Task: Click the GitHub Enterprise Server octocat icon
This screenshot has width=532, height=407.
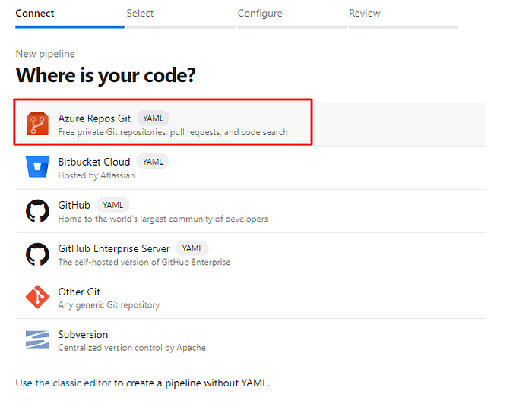Action: 37,254
